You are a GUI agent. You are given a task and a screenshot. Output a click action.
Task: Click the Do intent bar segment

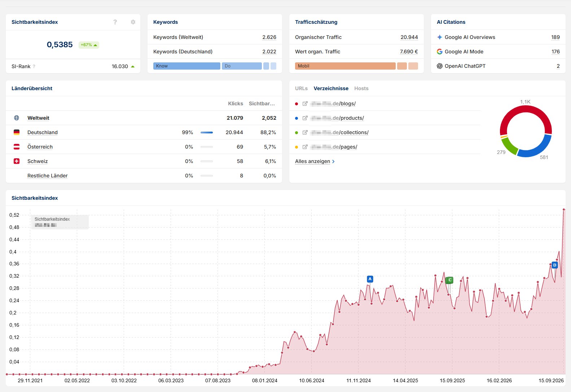coord(242,66)
